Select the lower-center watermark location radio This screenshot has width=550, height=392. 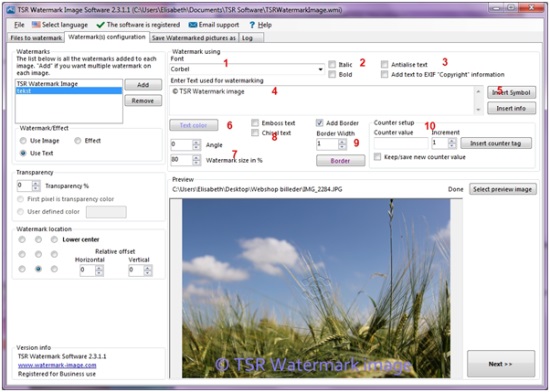coord(38,269)
